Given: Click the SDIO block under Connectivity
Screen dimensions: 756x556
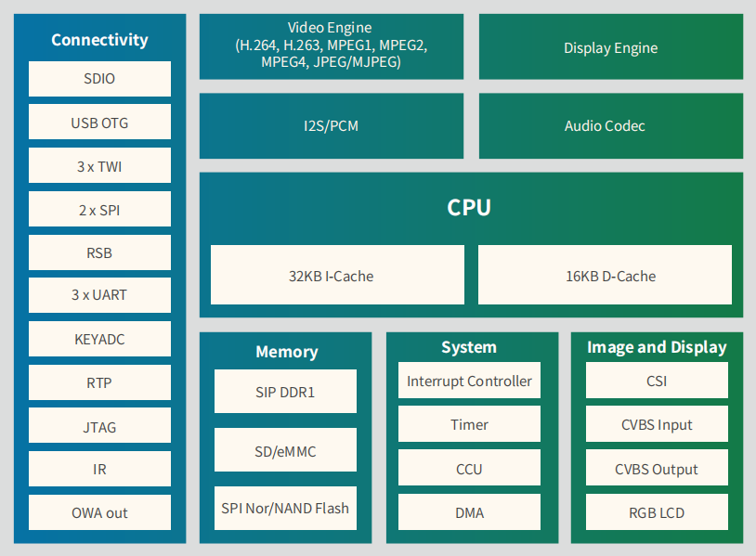Looking at the screenshot, I should (99, 79).
